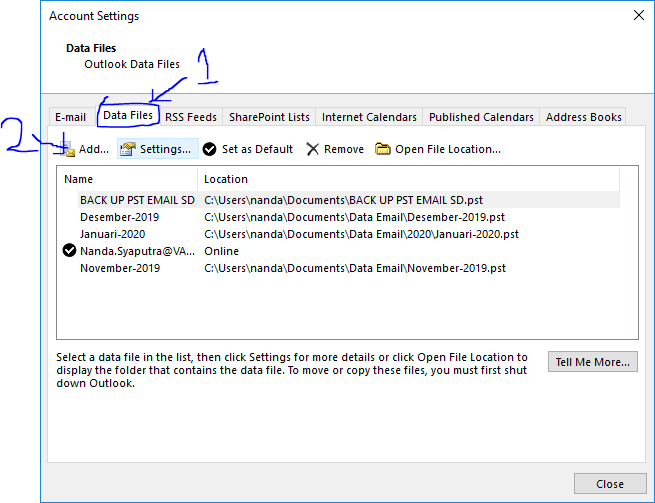Sort by the Name column header
The image size is (655, 503).
click(127, 179)
